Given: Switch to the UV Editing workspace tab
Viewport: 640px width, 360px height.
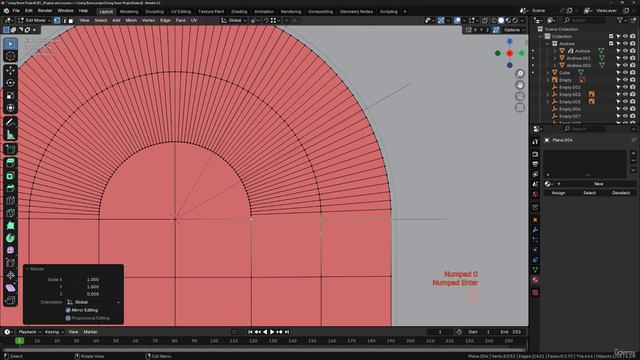Looking at the screenshot, I should coord(181,11).
